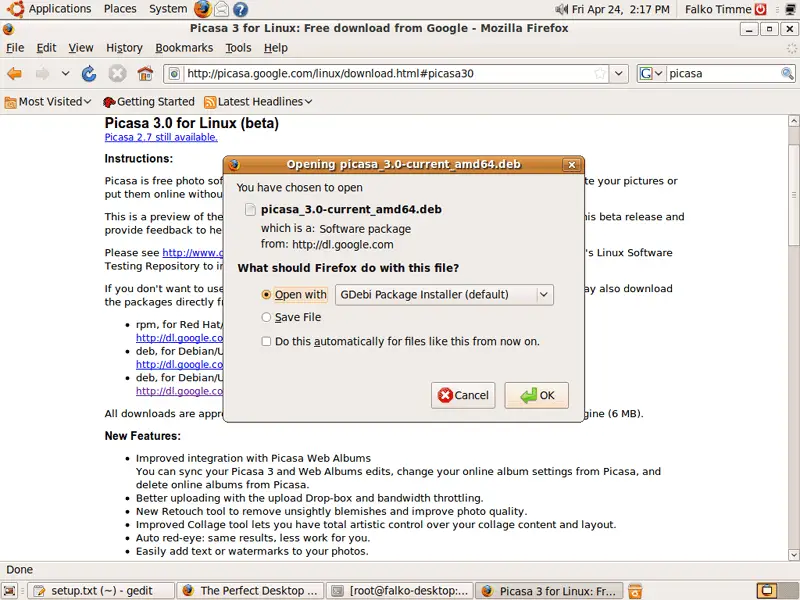The image size is (800, 600).
Task: Open the View menu
Action: click(81, 48)
